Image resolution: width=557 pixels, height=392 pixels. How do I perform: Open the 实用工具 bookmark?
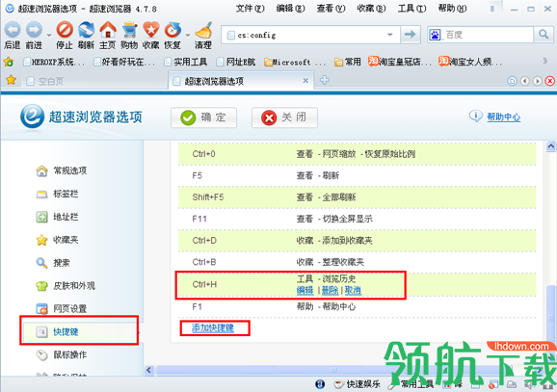(x=185, y=63)
